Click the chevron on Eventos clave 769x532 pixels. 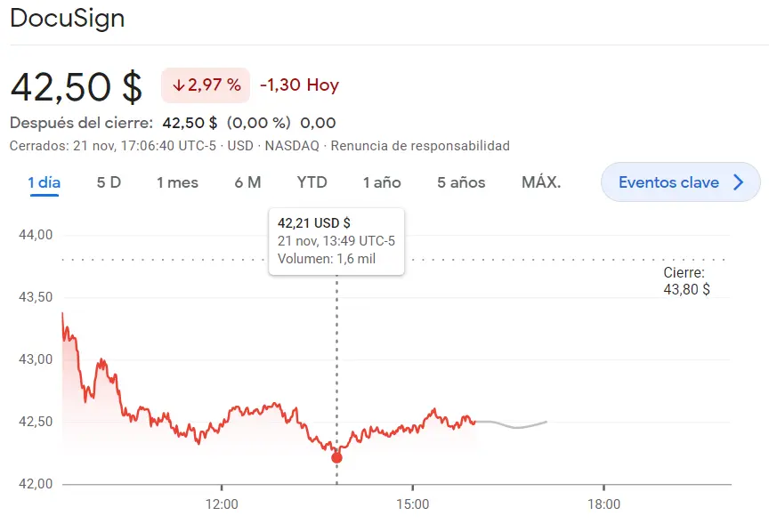tap(737, 181)
